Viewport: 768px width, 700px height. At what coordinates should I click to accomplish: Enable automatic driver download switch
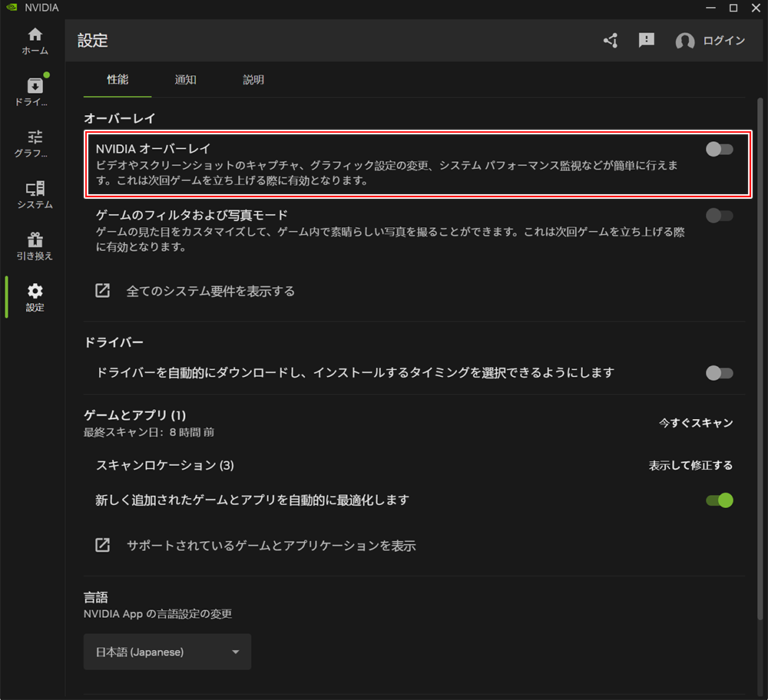(x=719, y=373)
